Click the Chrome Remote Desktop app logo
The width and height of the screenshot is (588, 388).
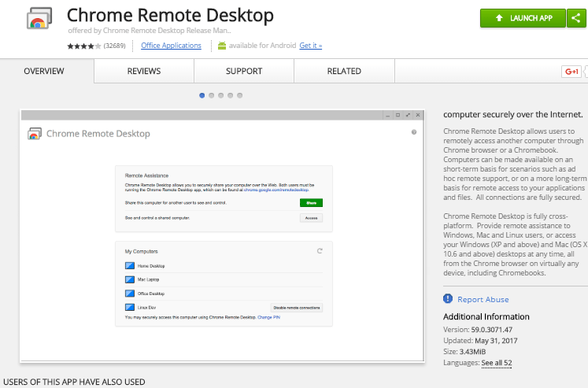39,18
